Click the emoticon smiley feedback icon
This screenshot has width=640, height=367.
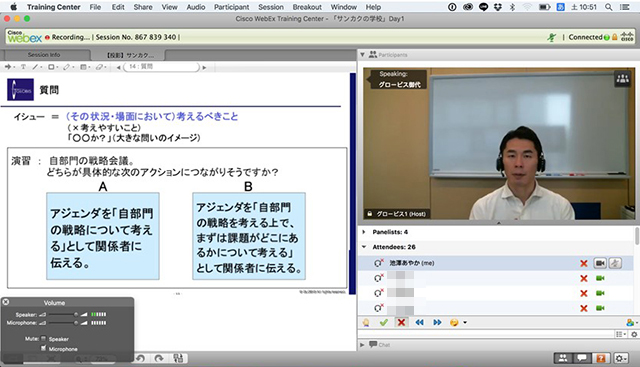click(x=454, y=323)
